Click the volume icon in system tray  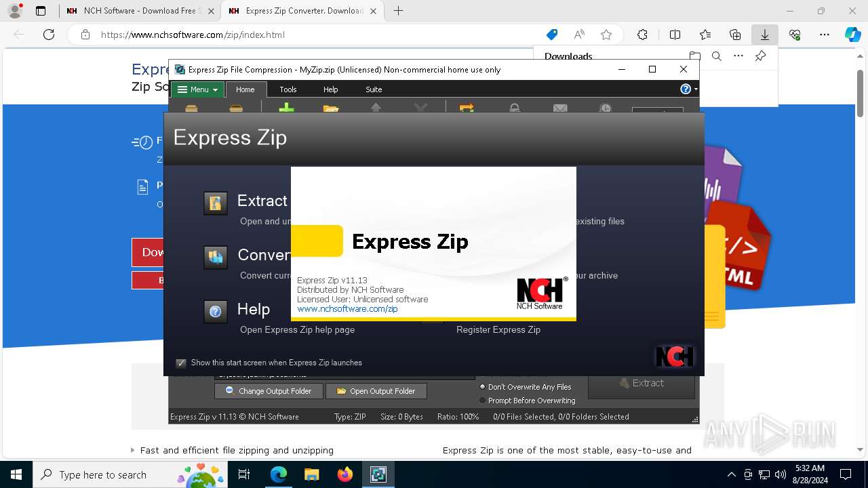[x=781, y=474]
